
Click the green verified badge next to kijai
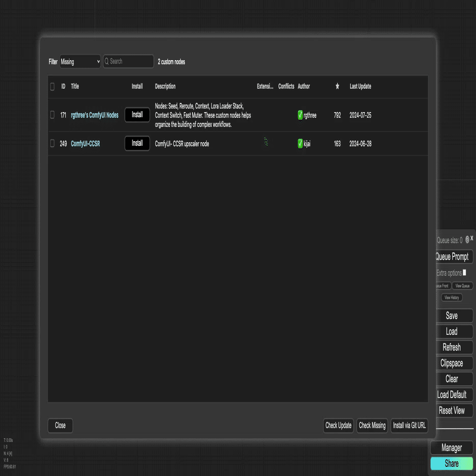[300, 143]
